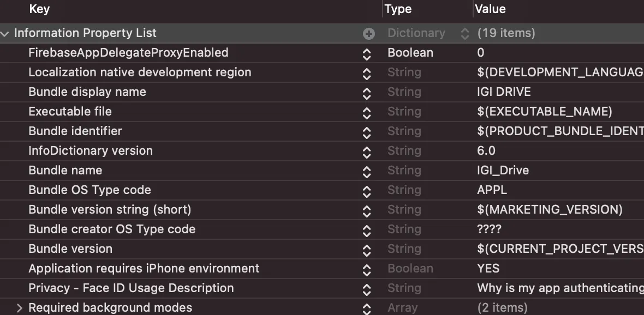Viewport: 644px width, 315px height.
Task: Click the stepper beside FirebaseAppDelegateProxyEnabled key
Action: [x=367, y=53]
